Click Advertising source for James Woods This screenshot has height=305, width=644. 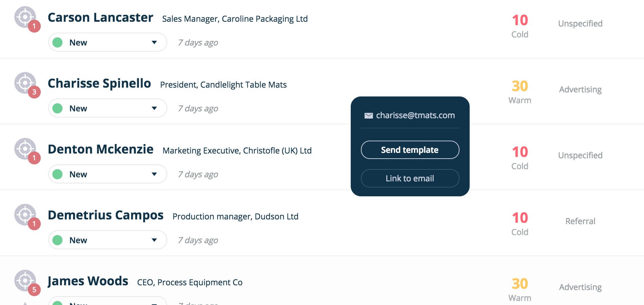click(580, 287)
